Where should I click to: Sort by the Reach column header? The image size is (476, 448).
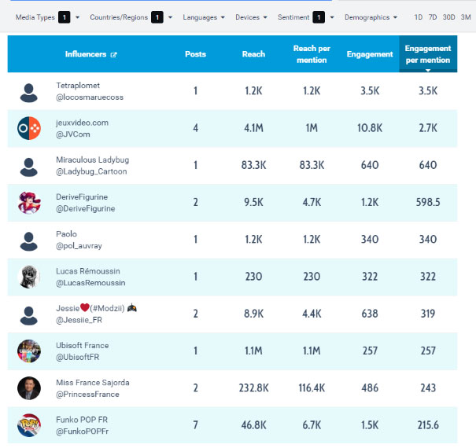(x=253, y=54)
